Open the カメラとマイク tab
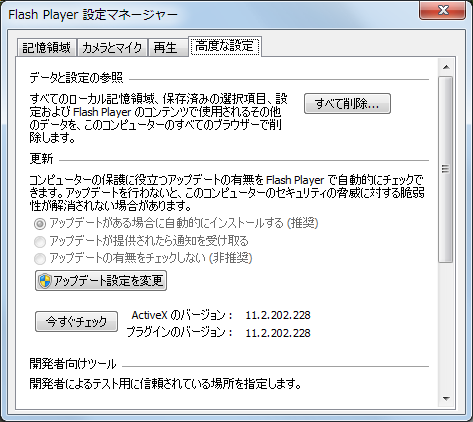The width and height of the screenshot is (473, 422). [x=112, y=48]
